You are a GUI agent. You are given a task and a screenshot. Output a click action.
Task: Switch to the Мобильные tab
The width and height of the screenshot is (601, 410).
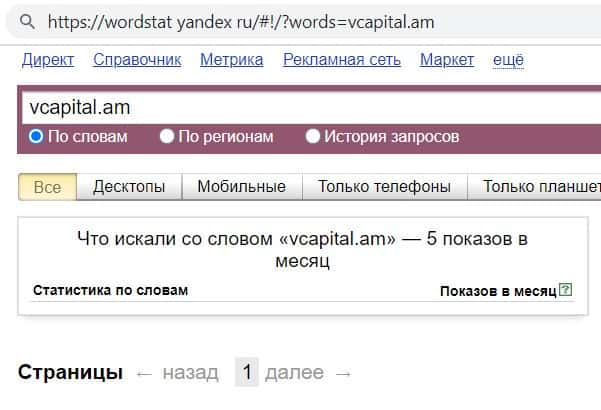click(x=242, y=187)
